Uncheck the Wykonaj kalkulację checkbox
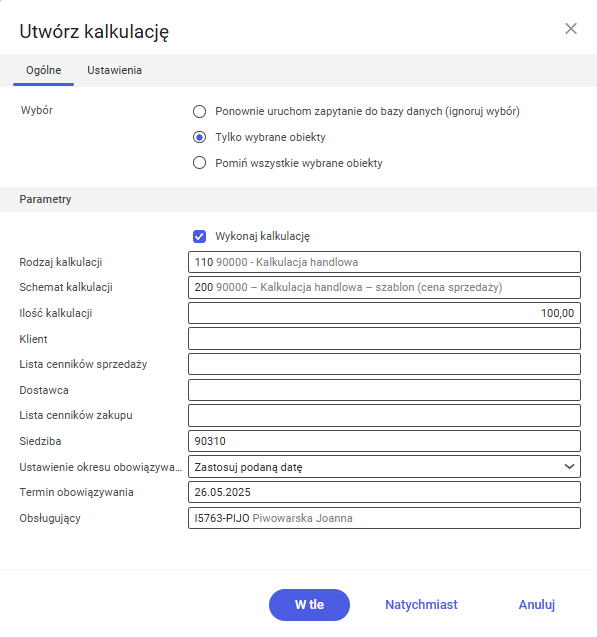Viewport: 597px width, 637px height. click(x=199, y=236)
